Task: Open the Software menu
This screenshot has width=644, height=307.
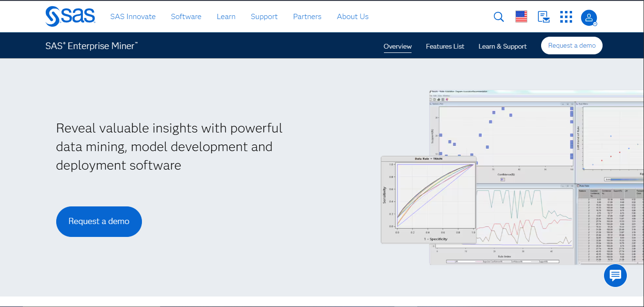Action: [186, 16]
